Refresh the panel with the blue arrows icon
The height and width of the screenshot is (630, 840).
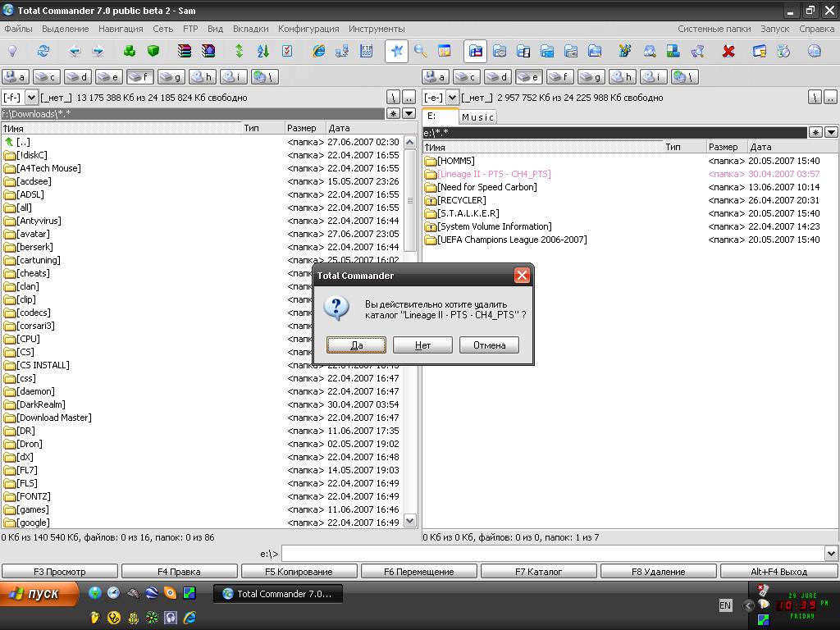pos(43,52)
